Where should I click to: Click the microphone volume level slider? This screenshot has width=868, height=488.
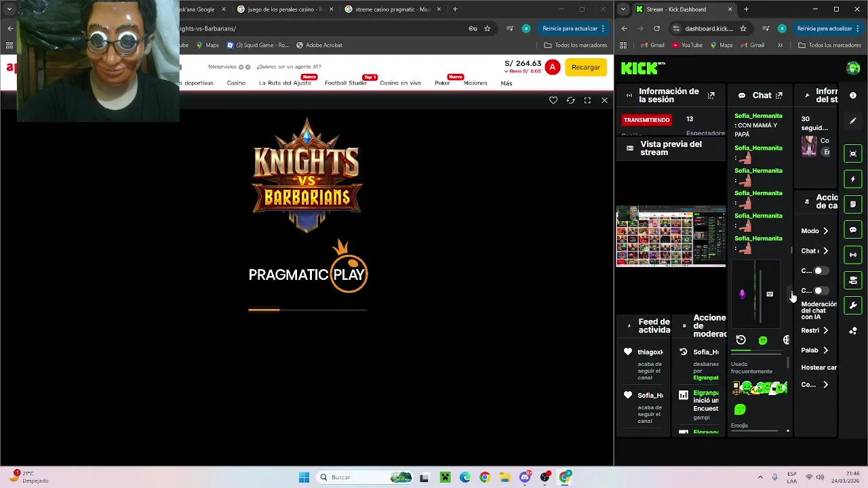pyautogui.click(x=759, y=295)
